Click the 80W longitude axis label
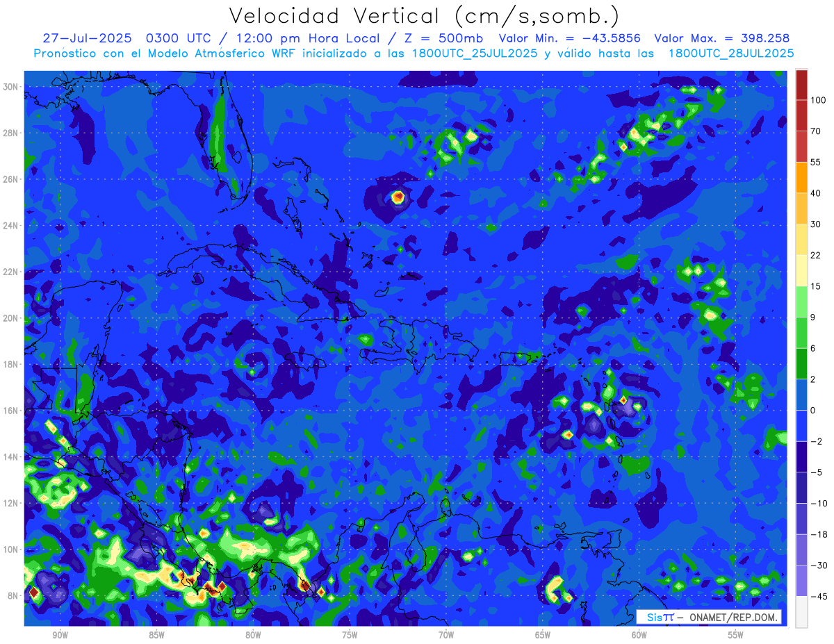 [253, 635]
